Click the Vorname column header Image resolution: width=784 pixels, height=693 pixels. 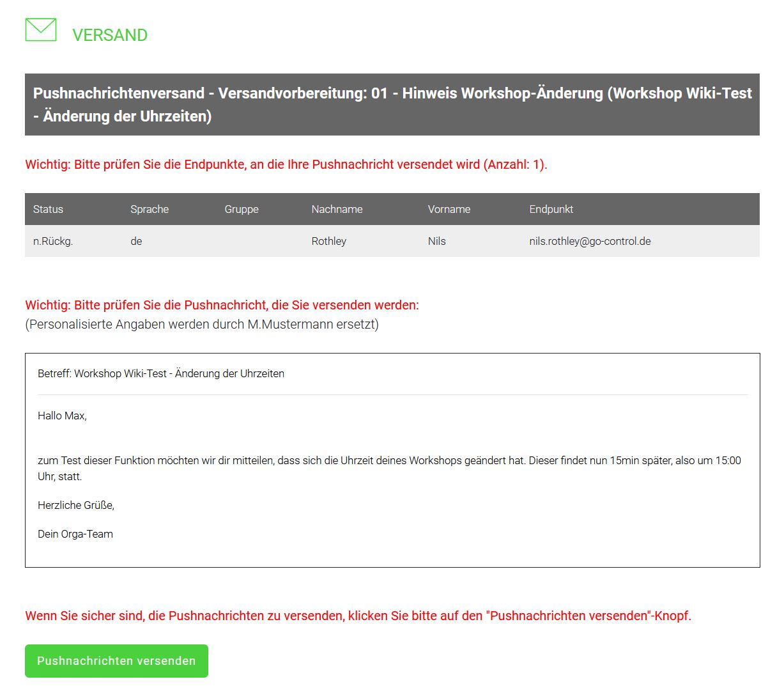point(449,209)
